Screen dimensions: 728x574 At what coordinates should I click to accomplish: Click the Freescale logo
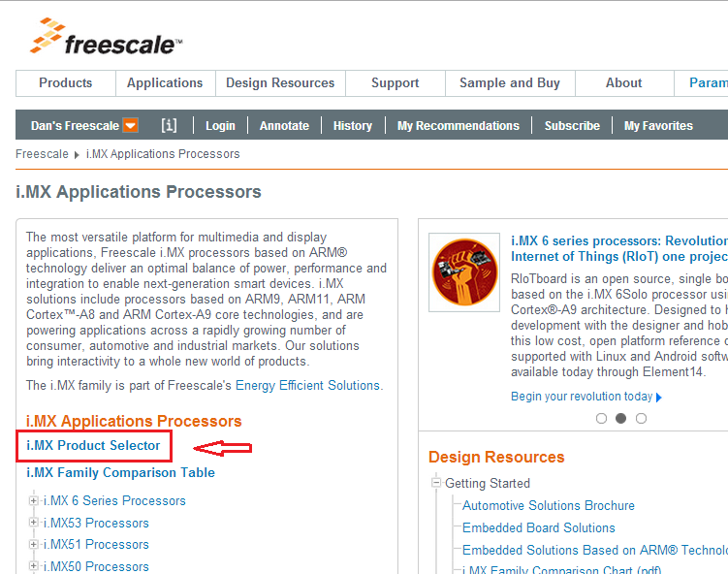point(107,37)
